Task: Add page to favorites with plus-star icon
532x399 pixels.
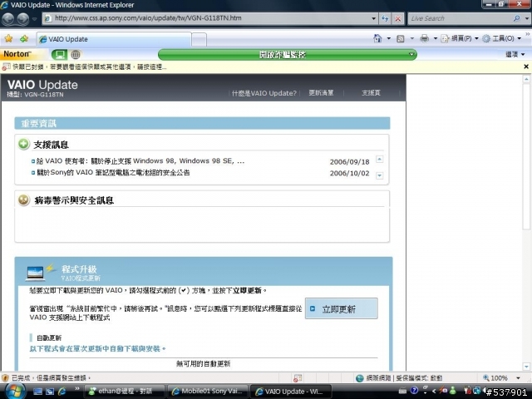Action: (x=24, y=39)
